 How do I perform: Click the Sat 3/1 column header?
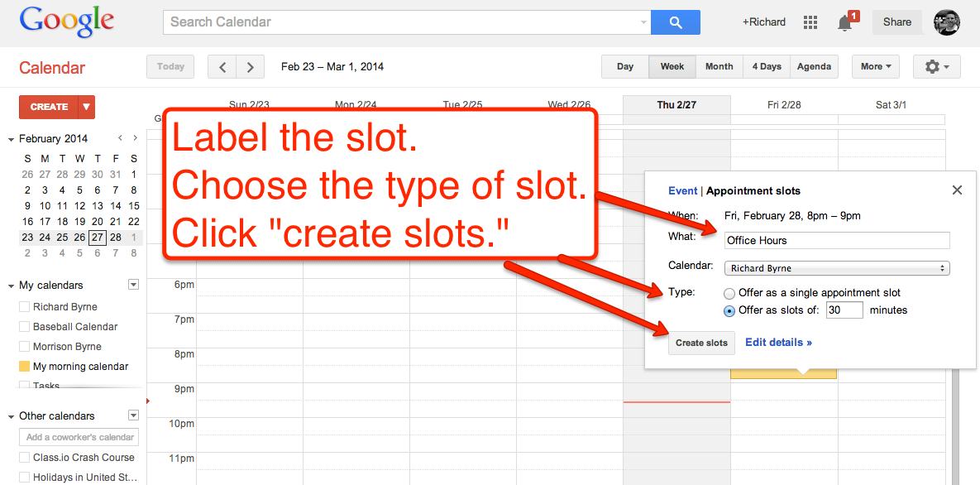pos(892,105)
